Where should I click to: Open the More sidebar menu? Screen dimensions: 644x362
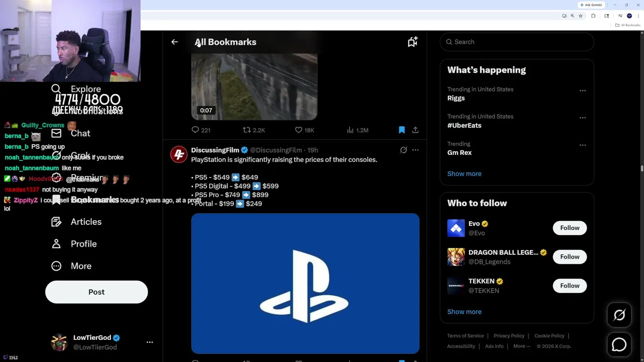(71, 266)
